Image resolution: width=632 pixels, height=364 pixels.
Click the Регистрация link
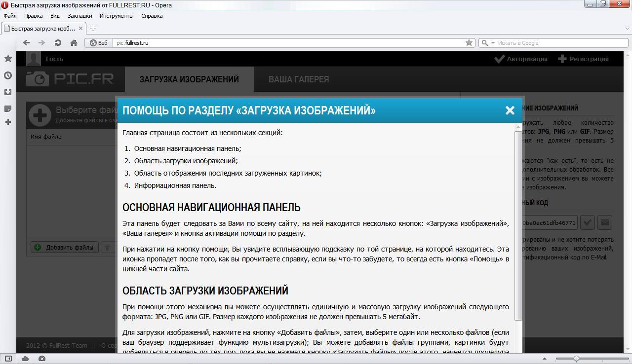click(583, 59)
